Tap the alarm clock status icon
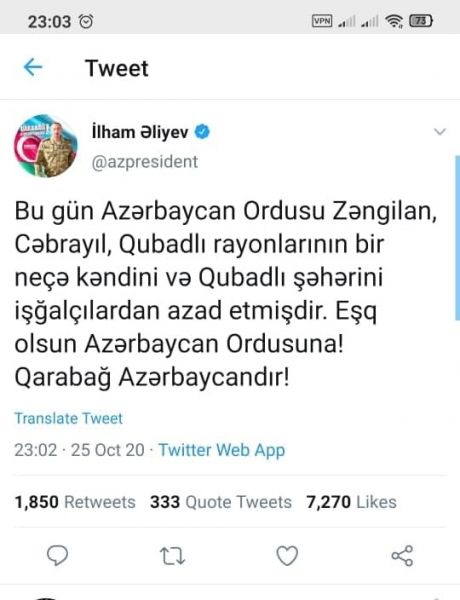Viewport: 460px width, 600px height. 86,21
